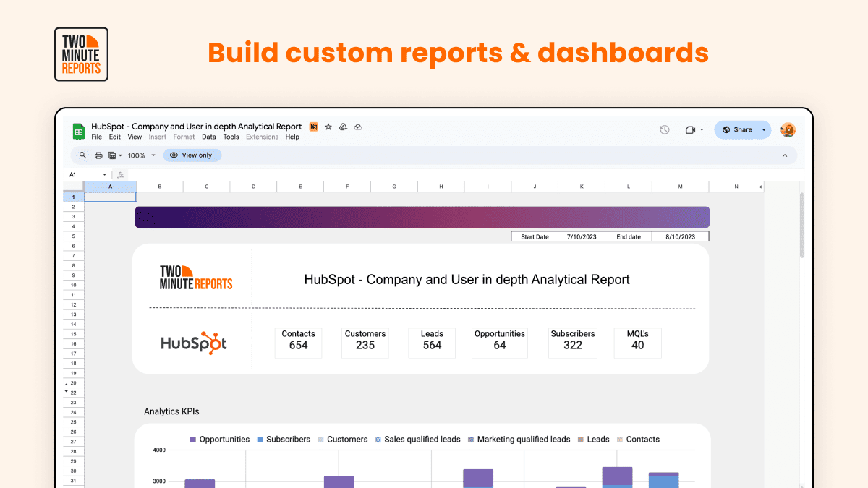Toggle Customers series in chart legend
The width and height of the screenshot is (868, 488).
click(342, 440)
